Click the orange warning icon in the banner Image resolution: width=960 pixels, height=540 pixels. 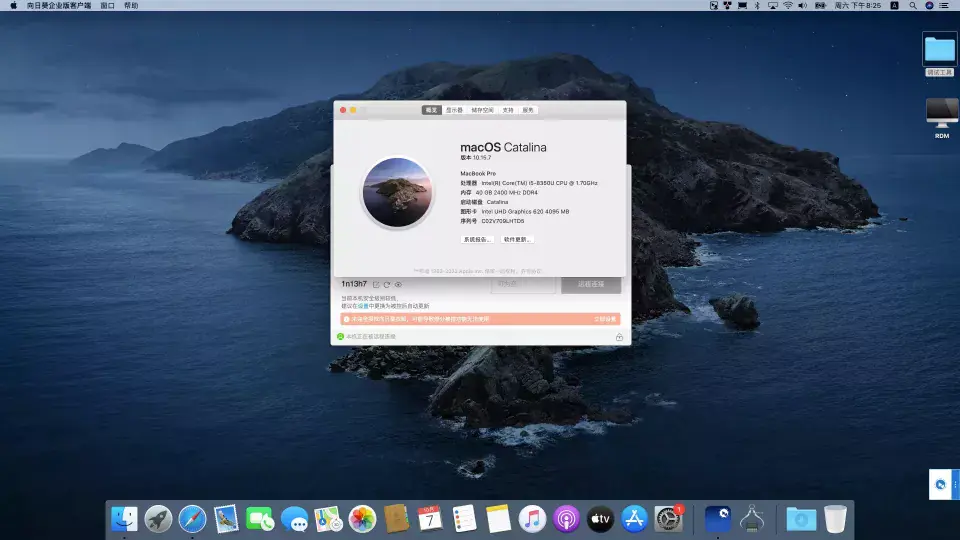click(347, 319)
